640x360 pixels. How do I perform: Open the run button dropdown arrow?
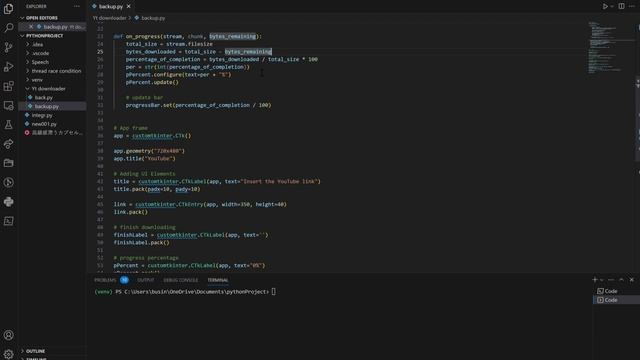[x=612, y=7]
